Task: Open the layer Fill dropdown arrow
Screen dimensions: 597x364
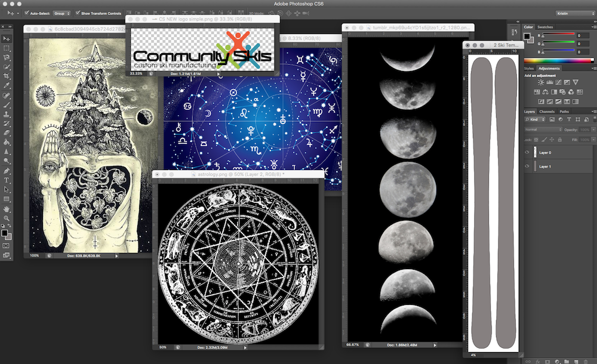Action: click(x=593, y=140)
